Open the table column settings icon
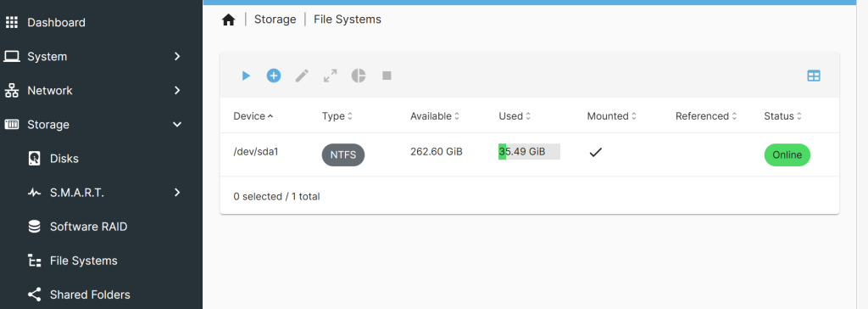Image resolution: width=868 pixels, height=309 pixels. (x=814, y=76)
